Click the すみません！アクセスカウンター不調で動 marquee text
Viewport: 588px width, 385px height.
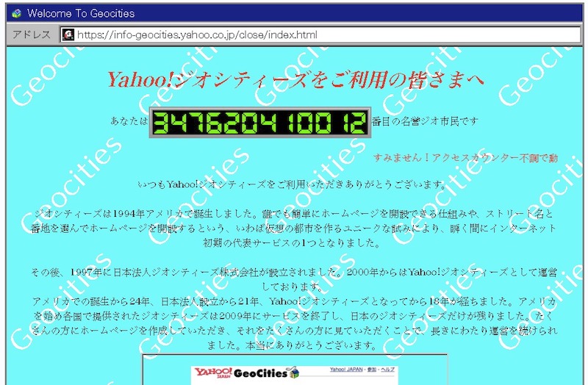click(465, 158)
